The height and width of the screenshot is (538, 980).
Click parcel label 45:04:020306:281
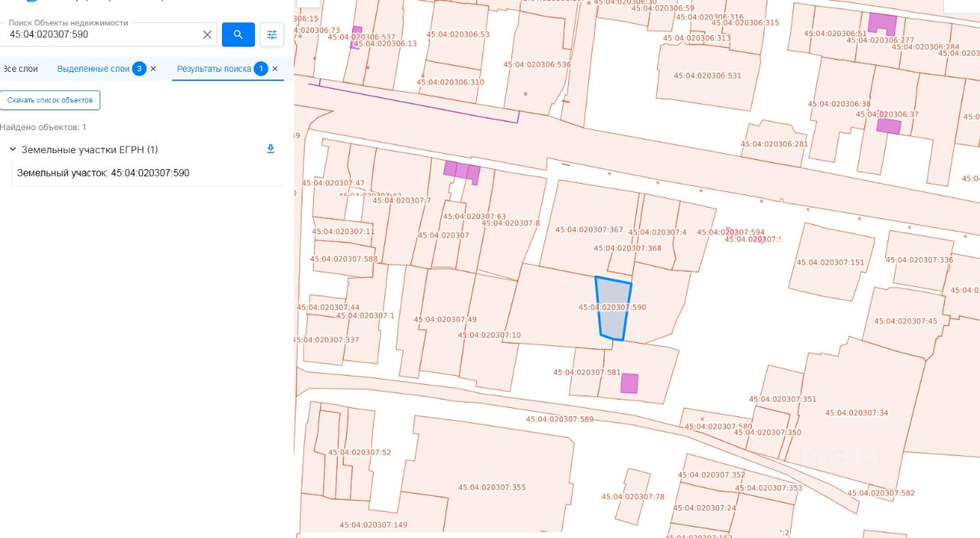(x=774, y=145)
